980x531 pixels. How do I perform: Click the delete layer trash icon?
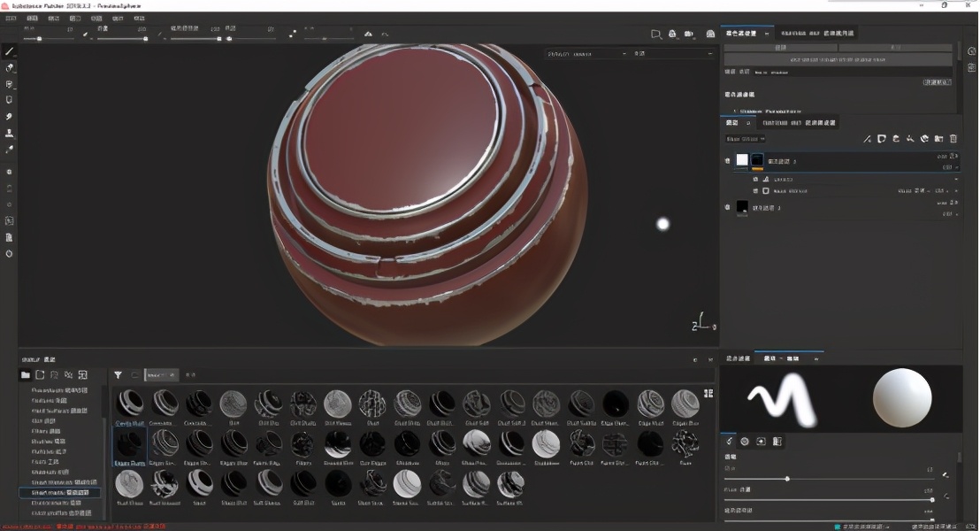(x=953, y=139)
